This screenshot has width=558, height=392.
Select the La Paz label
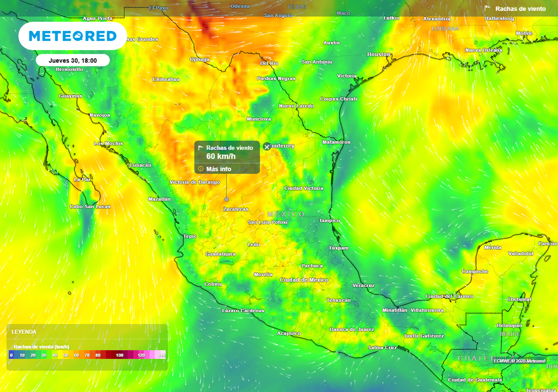coord(81,179)
